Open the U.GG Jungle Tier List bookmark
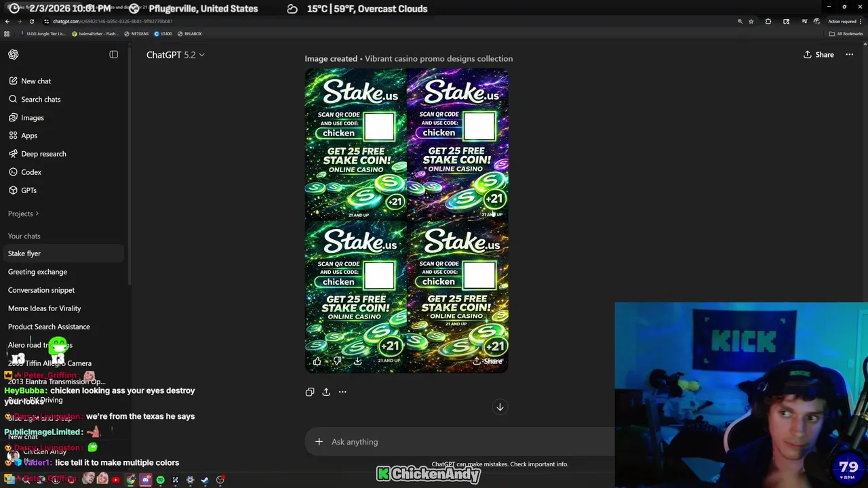The width and height of the screenshot is (868, 488). 43,34
